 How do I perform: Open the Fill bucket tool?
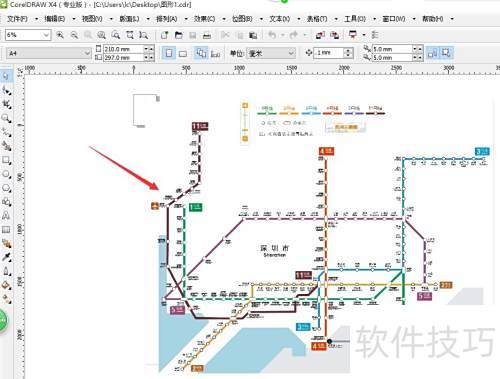point(6,285)
